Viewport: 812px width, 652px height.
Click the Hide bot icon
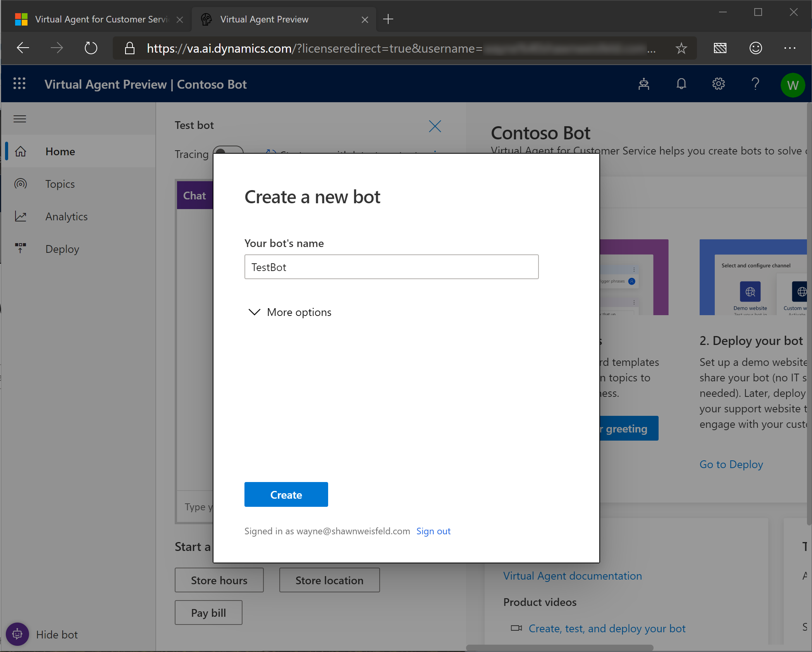(x=17, y=634)
